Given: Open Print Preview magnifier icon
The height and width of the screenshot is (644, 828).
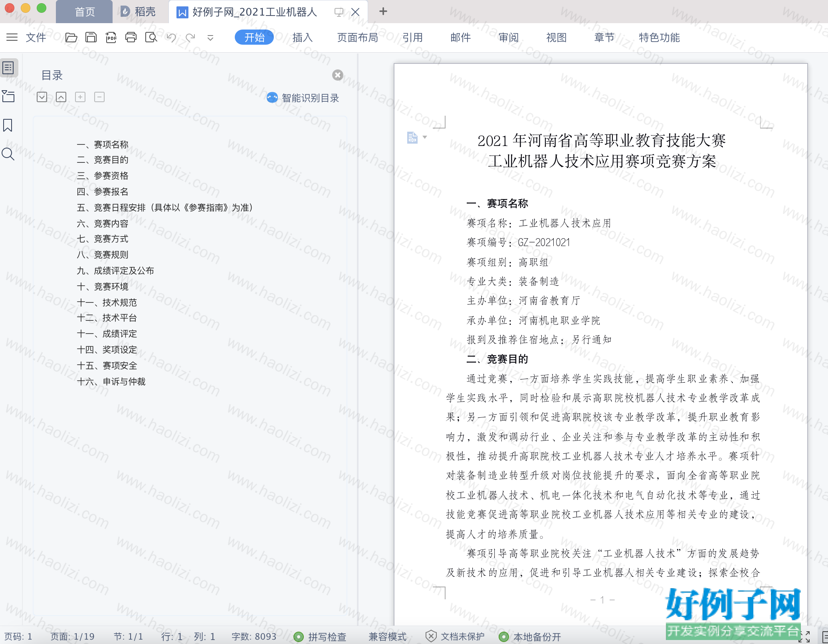Looking at the screenshot, I should click(x=151, y=38).
